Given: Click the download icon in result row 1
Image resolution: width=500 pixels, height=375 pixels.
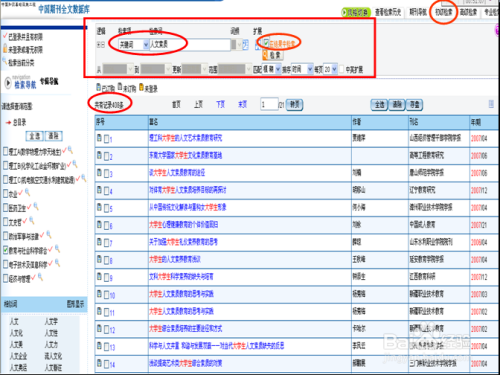Looking at the screenshot, I should click(x=99, y=138).
